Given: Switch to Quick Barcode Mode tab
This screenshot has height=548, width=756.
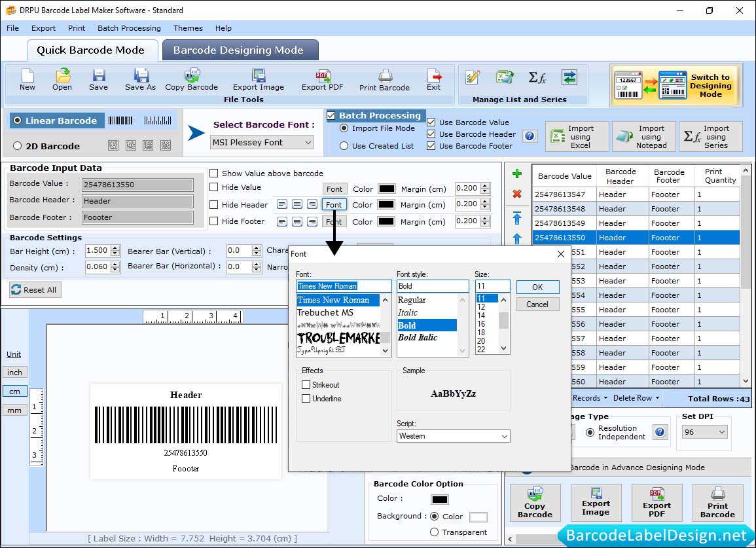Looking at the screenshot, I should 92,50.
